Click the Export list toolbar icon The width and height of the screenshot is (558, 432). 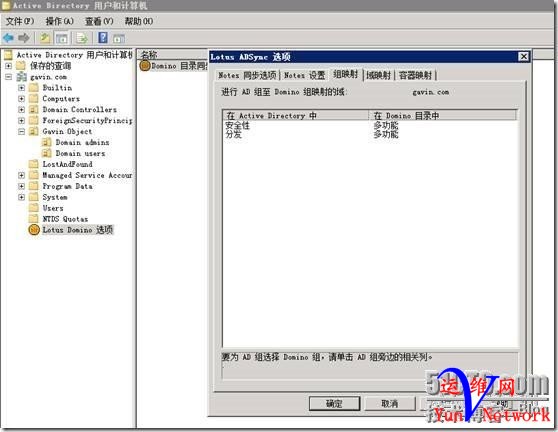[x=82, y=38]
